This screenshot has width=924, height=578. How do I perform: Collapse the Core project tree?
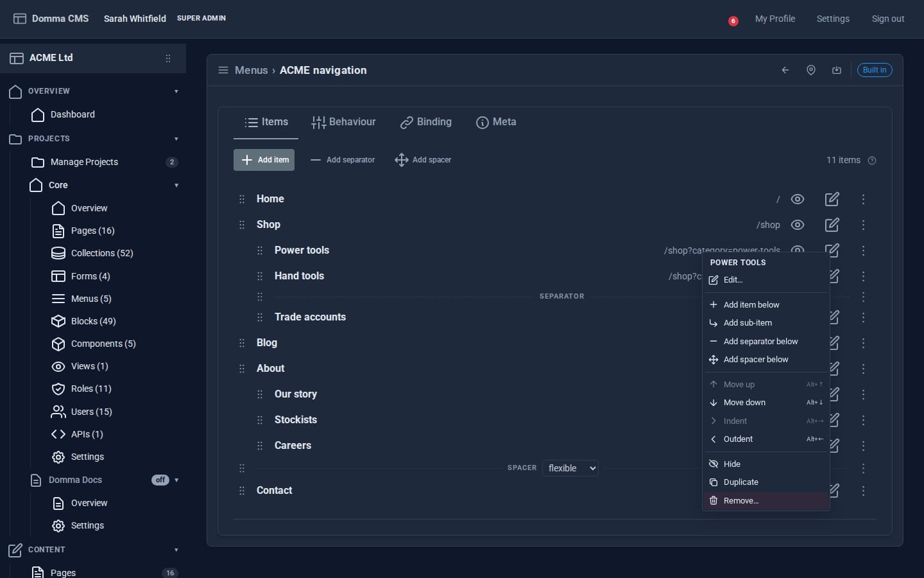tap(176, 186)
